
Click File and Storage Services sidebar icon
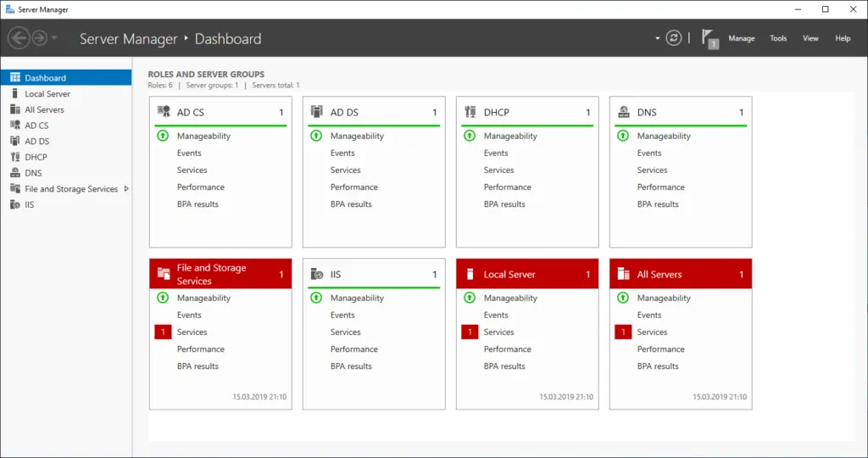click(15, 188)
